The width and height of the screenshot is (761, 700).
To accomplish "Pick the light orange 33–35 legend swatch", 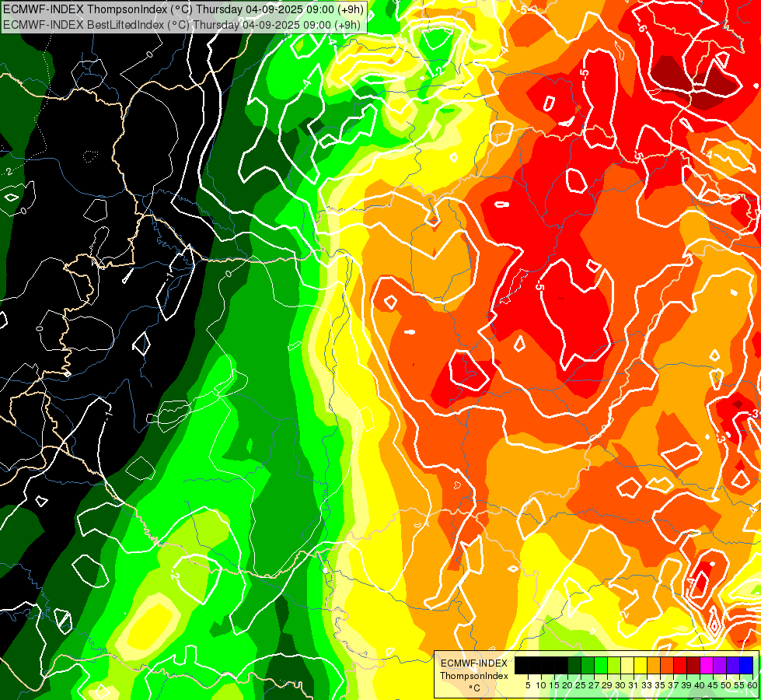I will tap(654, 665).
